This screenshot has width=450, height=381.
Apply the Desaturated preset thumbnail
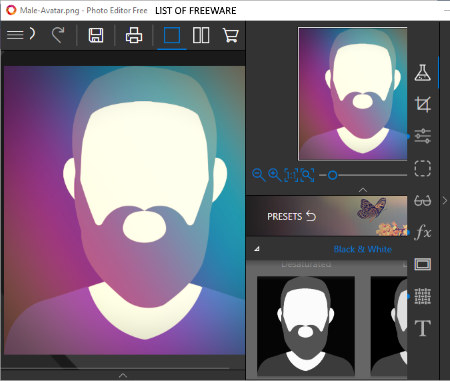306,326
